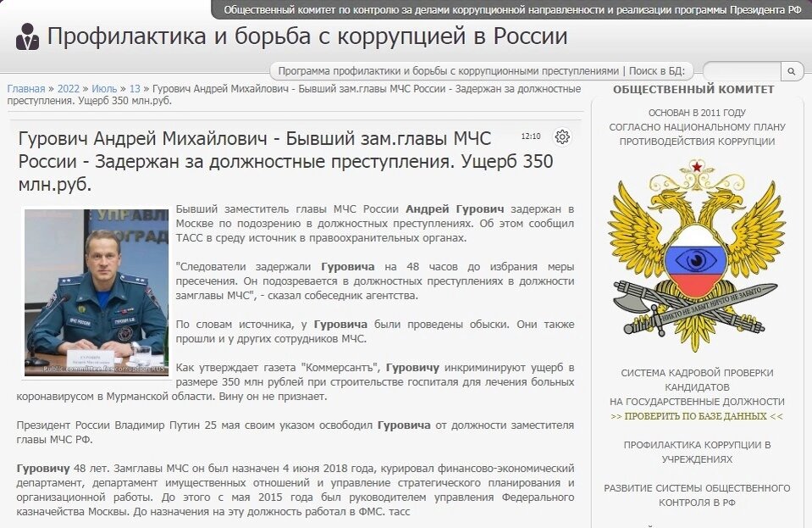812x528 pixels.
Task: Click the double-headed eagle emblem
Action: point(697,255)
